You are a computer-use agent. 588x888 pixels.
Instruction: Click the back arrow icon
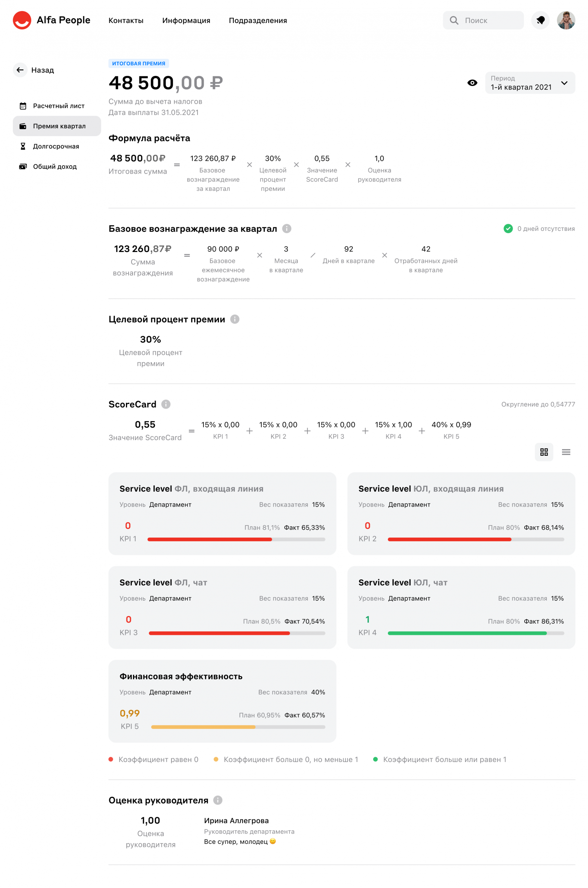pos(20,70)
